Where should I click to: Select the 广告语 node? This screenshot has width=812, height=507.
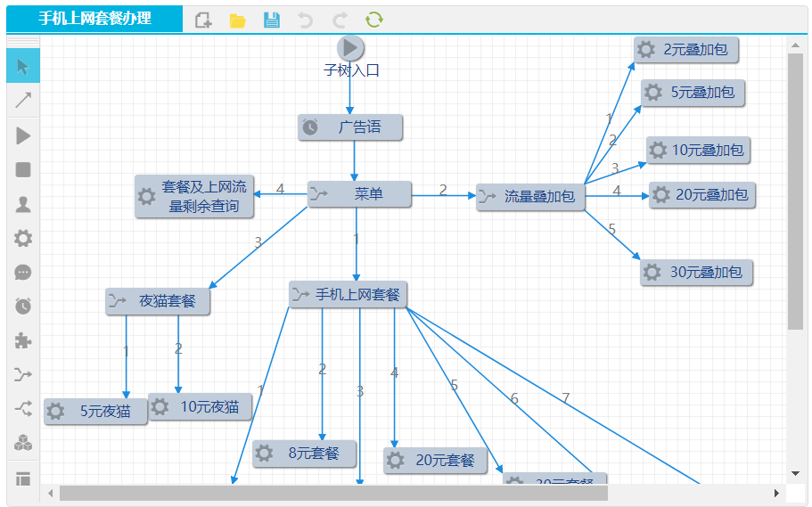point(349,127)
